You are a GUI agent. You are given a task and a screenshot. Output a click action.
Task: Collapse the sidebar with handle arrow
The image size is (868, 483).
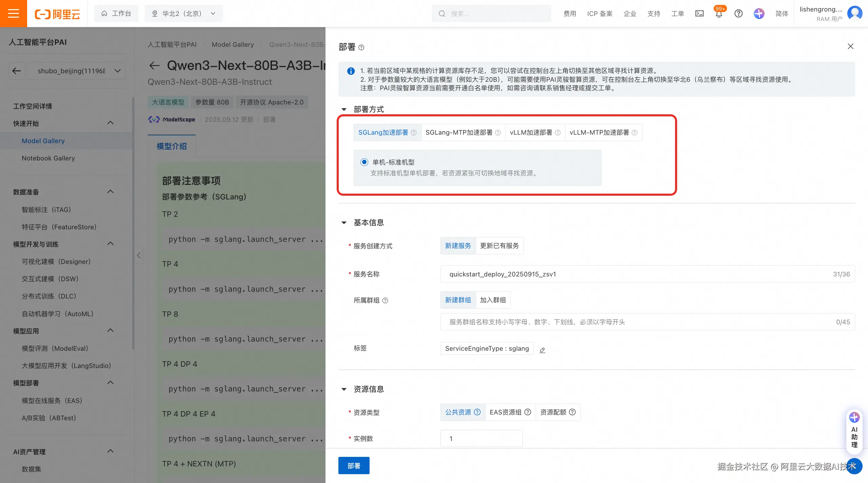coord(139,255)
